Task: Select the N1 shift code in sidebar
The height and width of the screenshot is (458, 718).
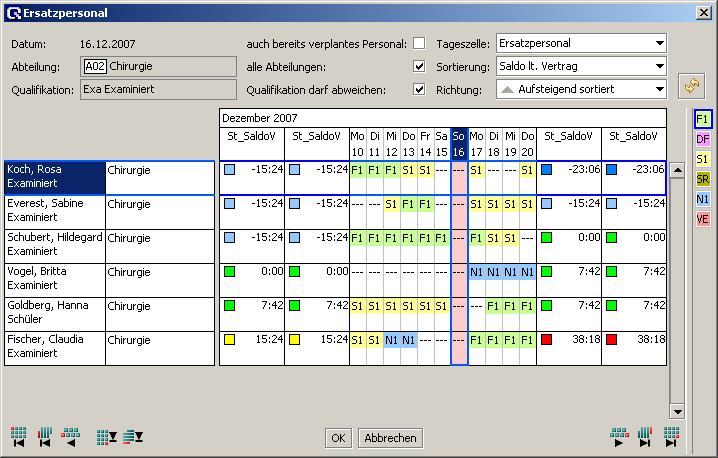Action: tap(703, 199)
